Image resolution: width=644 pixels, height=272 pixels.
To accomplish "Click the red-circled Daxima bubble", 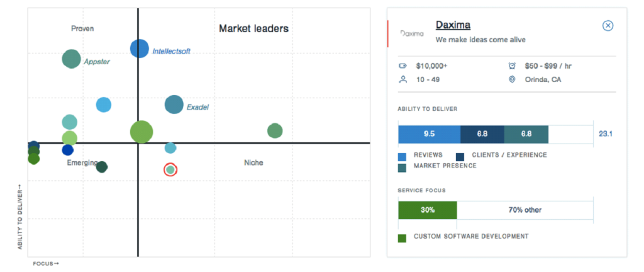I will click(x=170, y=169).
